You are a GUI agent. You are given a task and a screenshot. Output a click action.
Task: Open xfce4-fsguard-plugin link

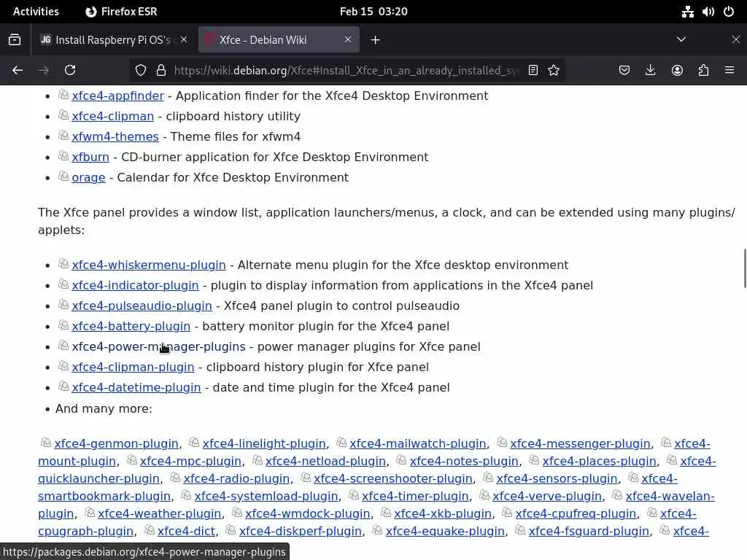[589, 532]
